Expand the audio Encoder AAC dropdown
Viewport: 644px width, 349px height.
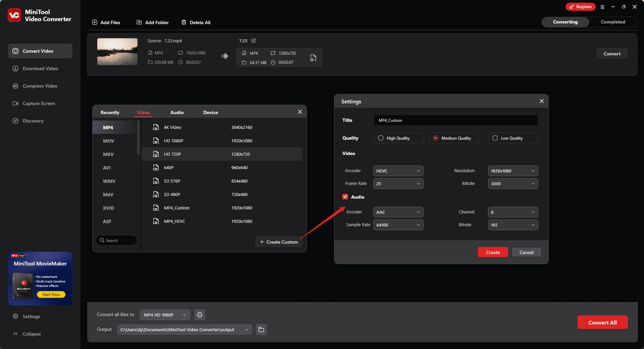tap(398, 212)
